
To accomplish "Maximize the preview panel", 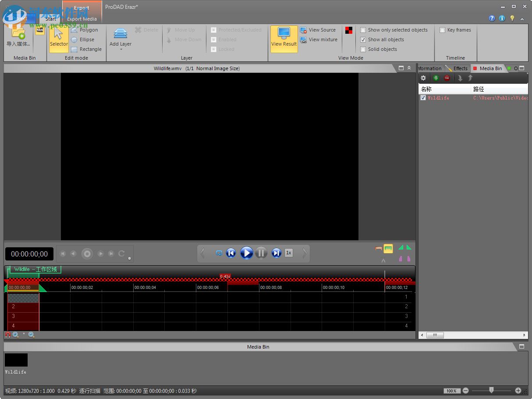I will (x=401, y=68).
